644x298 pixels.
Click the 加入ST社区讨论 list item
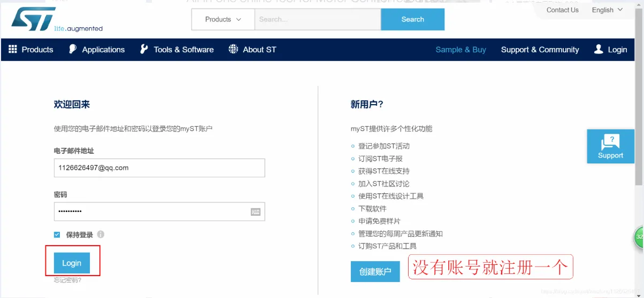[x=384, y=184]
